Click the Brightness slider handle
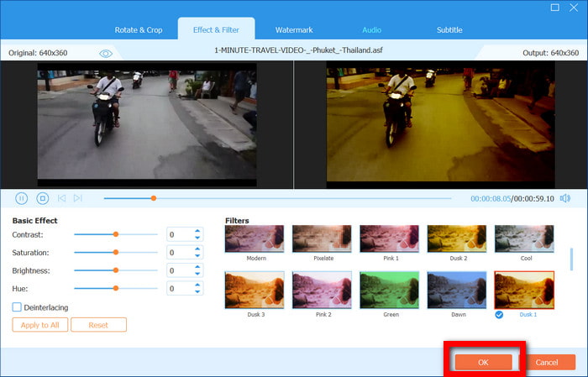Screen dimensions: 588x377 (116, 270)
